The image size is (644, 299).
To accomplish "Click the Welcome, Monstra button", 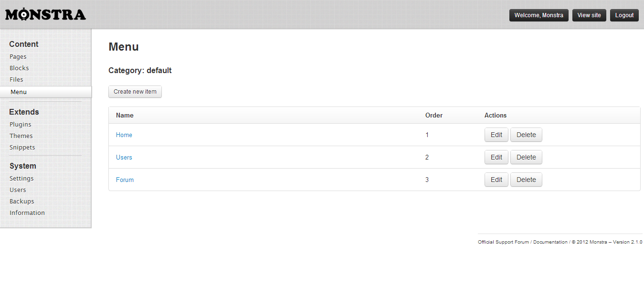I will pos(538,15).
